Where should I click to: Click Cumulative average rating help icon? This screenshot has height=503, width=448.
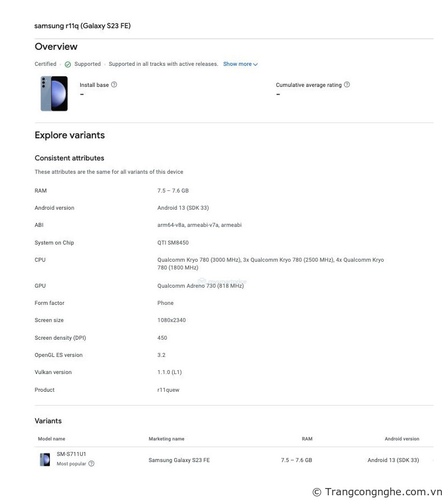pyautogui.click(x=347, y=85)
